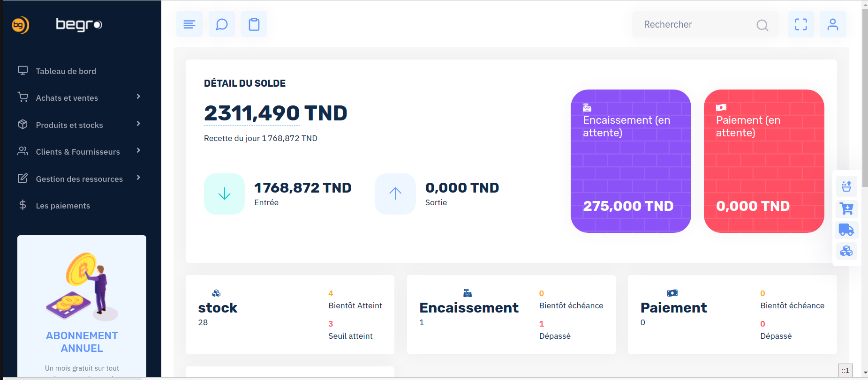Expand Produits et stocks submenu
This screenshot has height=380, width=868.
click(79, 125)
